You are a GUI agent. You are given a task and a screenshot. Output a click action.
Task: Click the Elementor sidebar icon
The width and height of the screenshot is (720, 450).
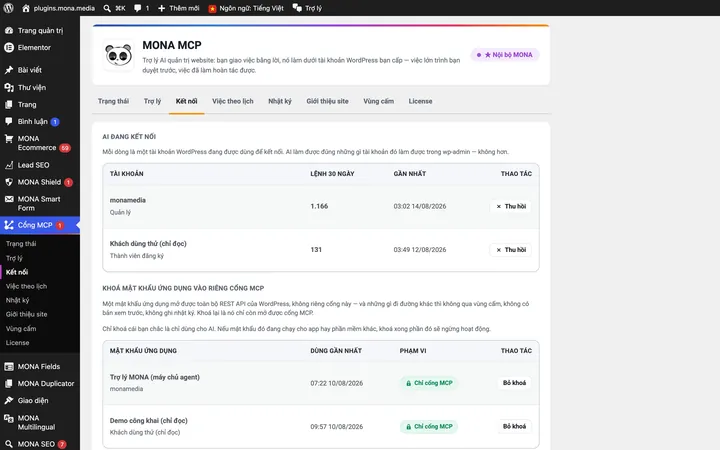point(9,47)
